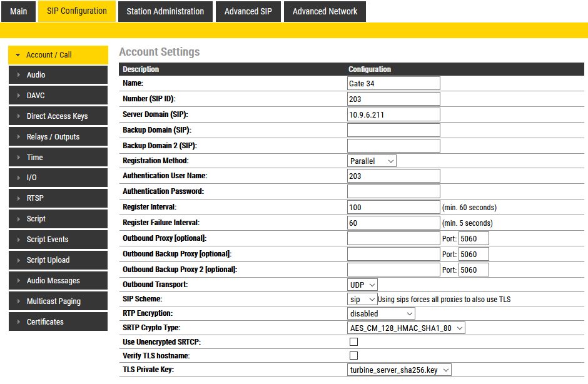
Task: Toggle the Verify TLS hostname checkbox
Action: 353,356
